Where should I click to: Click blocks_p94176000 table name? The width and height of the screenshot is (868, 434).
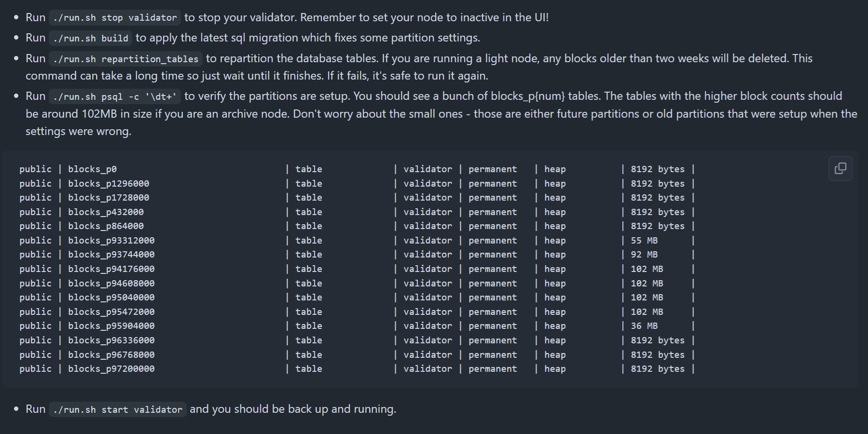click(x=111, y=269)
